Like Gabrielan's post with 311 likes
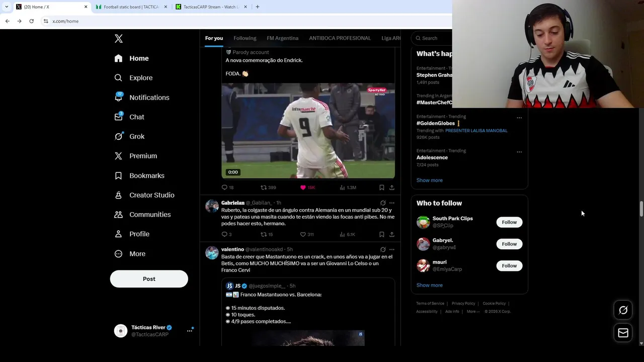This screenshot has width=644, height=362. pyautogui.click(x=307, y=234)
